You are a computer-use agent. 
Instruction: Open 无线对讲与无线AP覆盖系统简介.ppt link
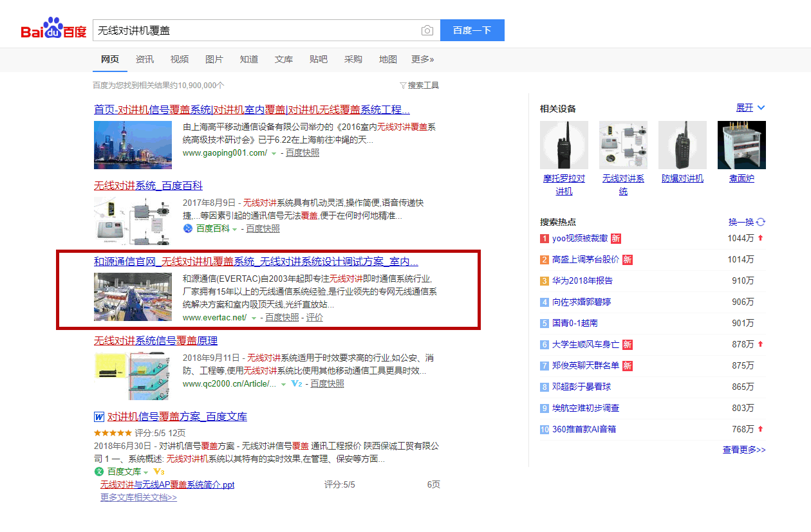pyautogui.click(x=167, y=484)
